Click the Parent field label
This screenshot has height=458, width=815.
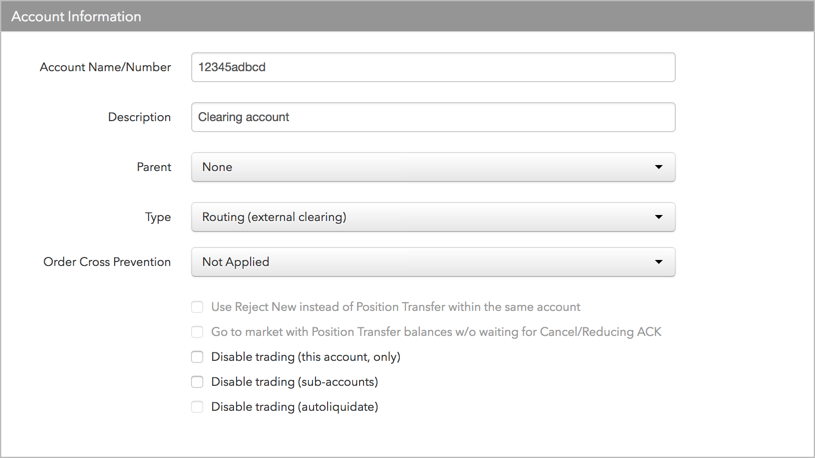tap(154, 167)
